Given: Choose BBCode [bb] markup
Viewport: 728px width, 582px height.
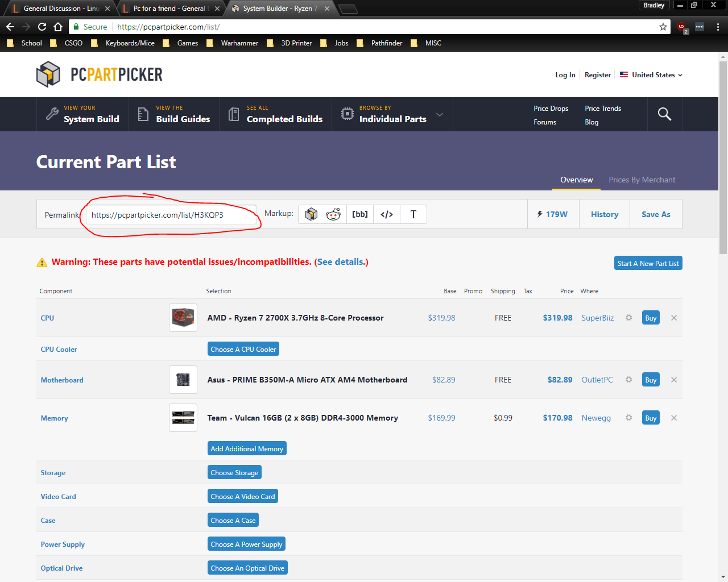Looking at the screenshot, I should coord(360,214).
